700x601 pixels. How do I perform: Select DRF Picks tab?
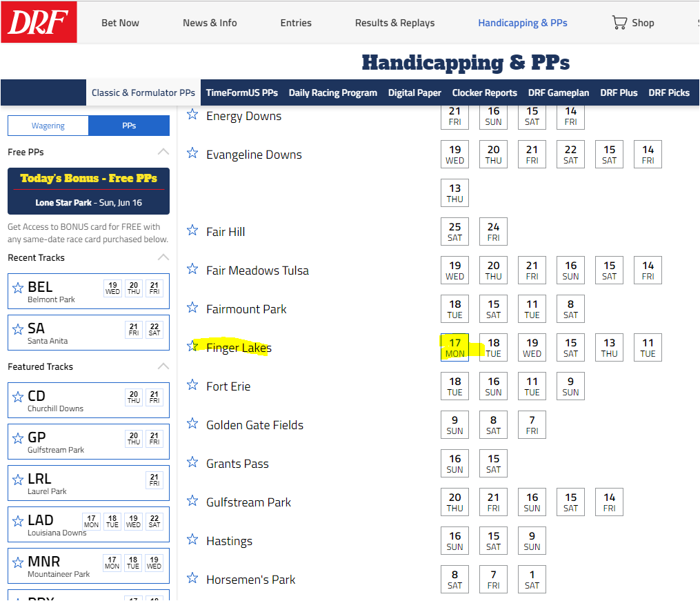(x=669, y=93)
